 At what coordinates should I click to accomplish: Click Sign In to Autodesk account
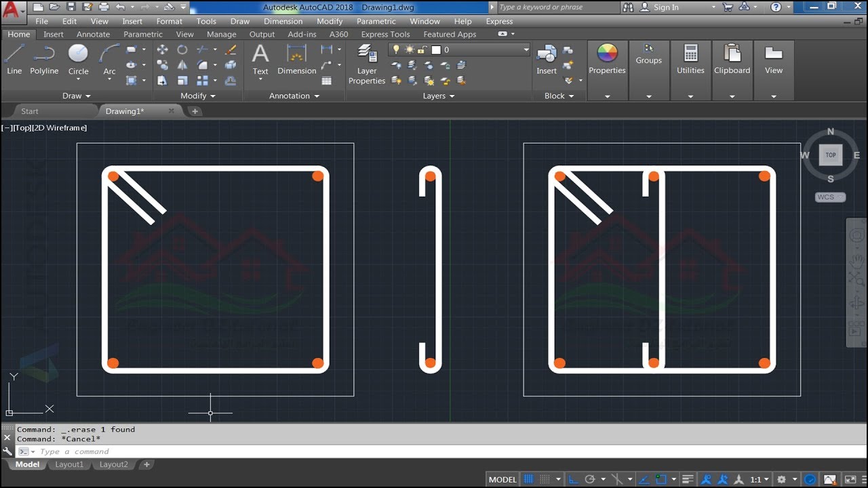[666, 7]
